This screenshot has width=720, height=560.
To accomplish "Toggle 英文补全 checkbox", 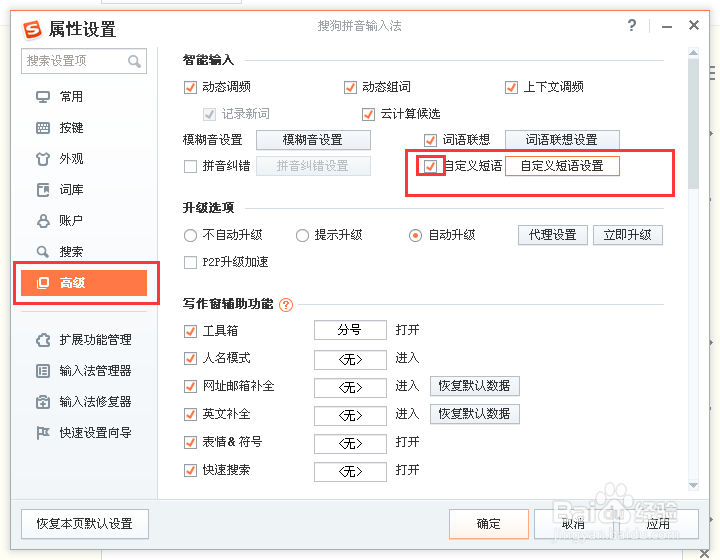I will coord(190,414).
